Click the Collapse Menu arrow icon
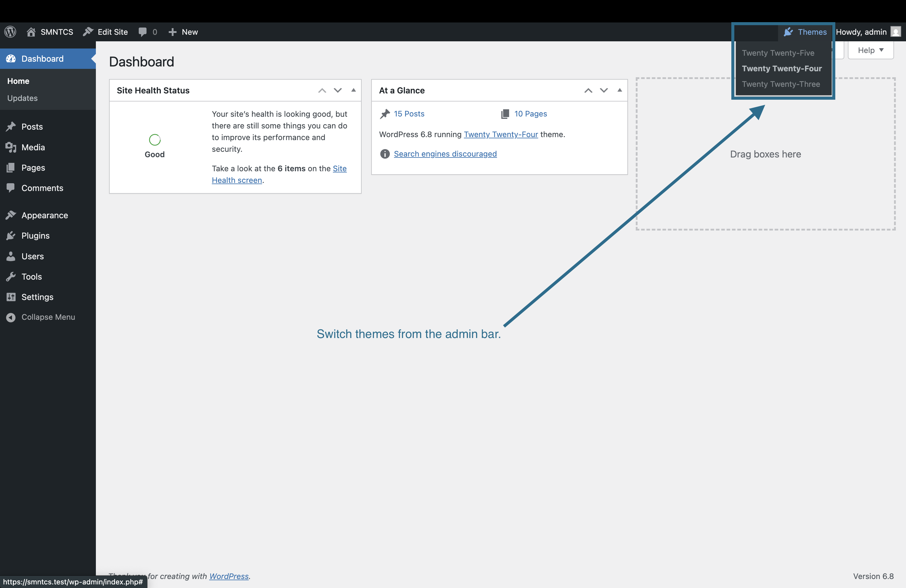The width and height of the screenshot is (906, 588). 11,317
